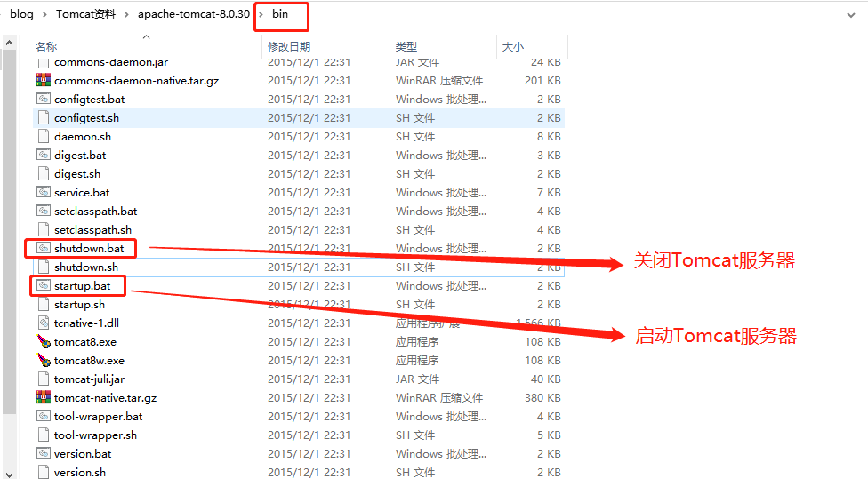Open the address bar history dropdown
Screen dimensions: 868x479
[851, 15]
